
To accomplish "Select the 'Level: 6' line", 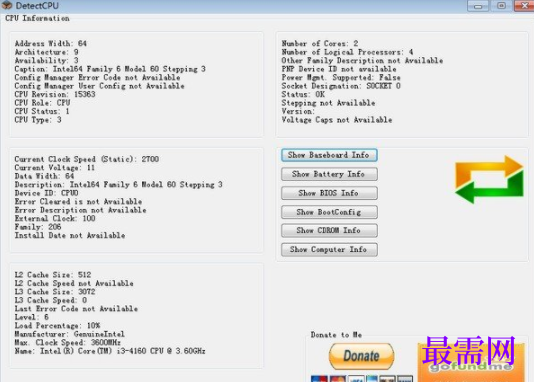I will (32, 317).
